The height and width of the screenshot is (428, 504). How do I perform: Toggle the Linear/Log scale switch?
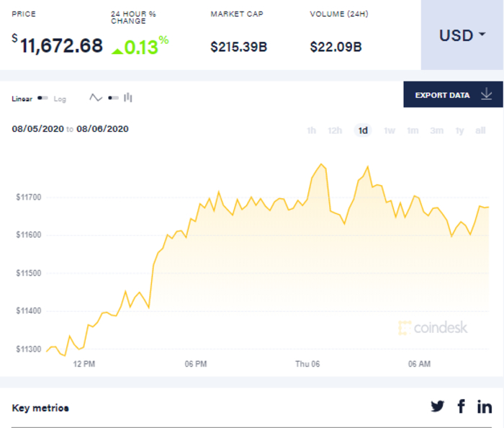click(x=43, y=99)
